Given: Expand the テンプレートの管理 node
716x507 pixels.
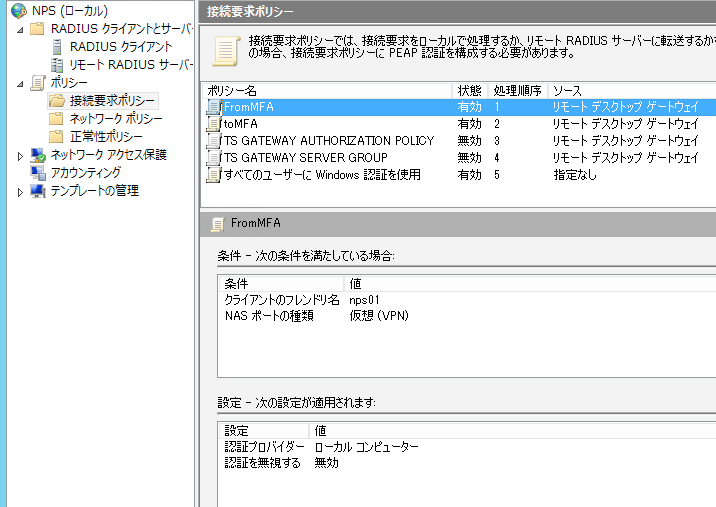Looking at the screenshot, I should [x=20, y=192].
